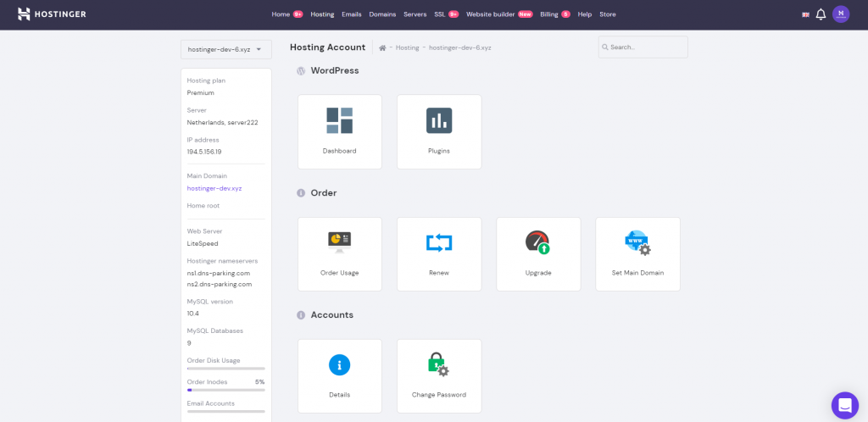This screenshot has width=868, height=422.
Task: Click the Upgrade speedometer icon
Action: (537, 242)
